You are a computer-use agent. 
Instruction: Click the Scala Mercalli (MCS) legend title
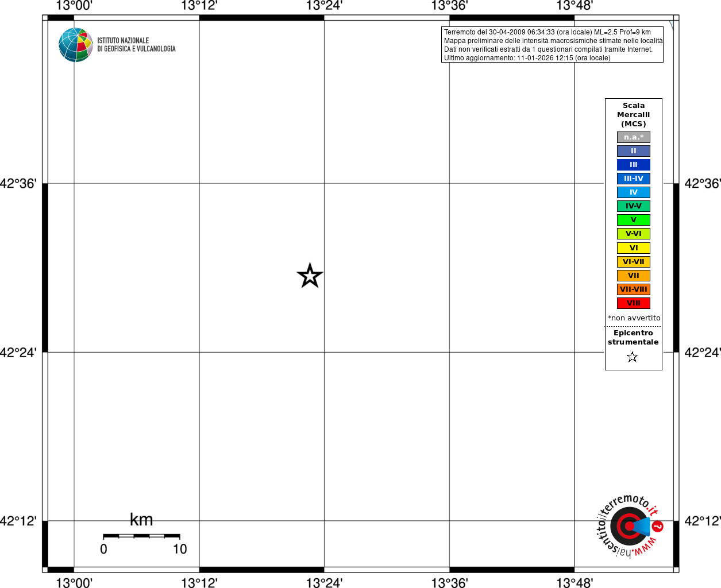click(634, 115)
